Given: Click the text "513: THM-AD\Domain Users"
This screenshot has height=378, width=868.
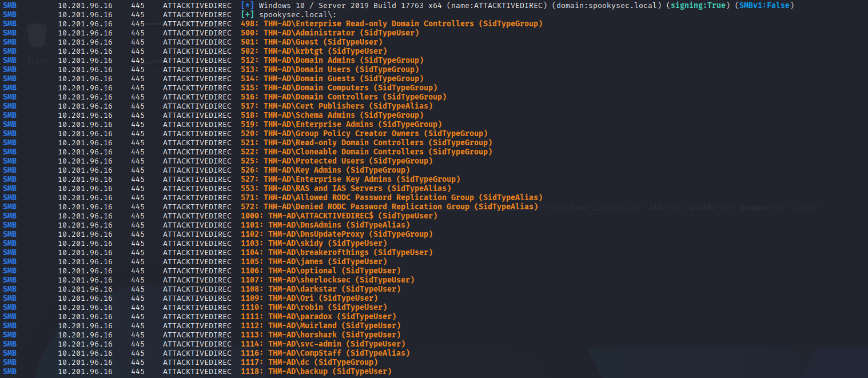Looking at the screenshot, I should tap(296, 69).
